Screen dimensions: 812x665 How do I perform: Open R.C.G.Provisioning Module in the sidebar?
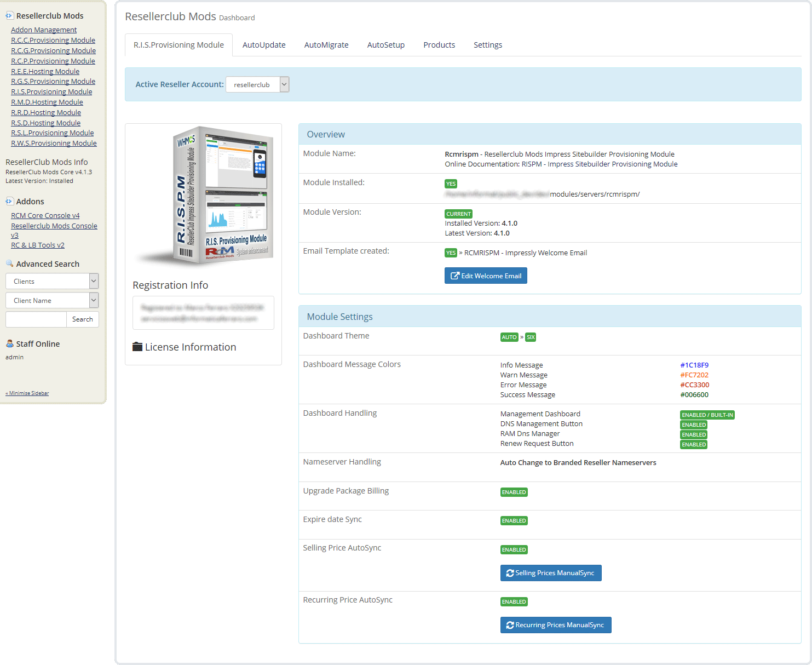pyautogui.click(x=53, y=51)
